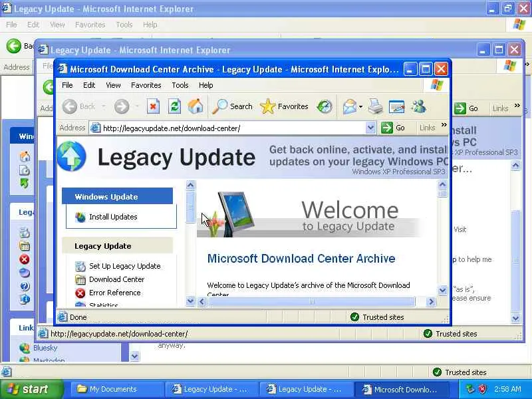Open Tools menu in rearmost IE window
The width and height of the screenshot is (532, 399).
coord(124,25)
